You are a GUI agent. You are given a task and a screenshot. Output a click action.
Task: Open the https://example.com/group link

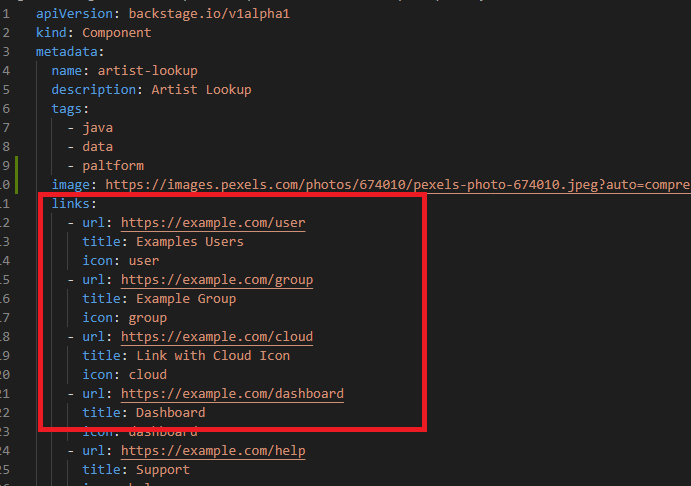point(217,279)
